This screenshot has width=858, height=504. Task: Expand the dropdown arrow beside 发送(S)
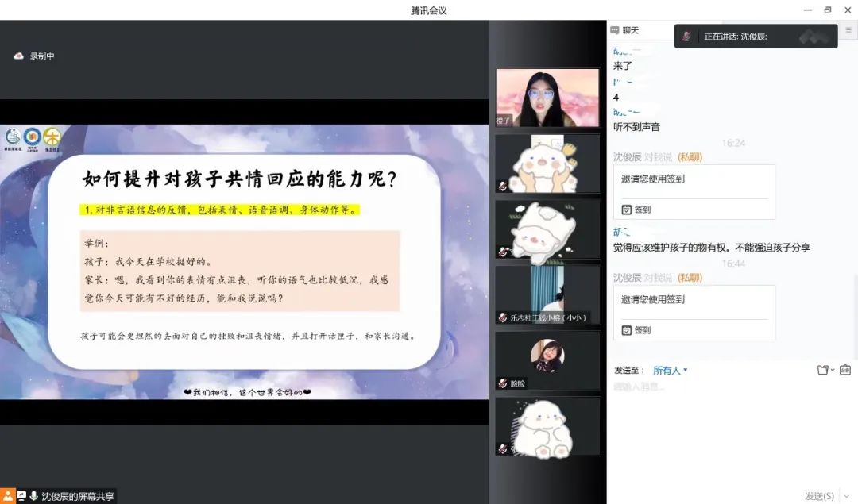click(x=847, y=496)
